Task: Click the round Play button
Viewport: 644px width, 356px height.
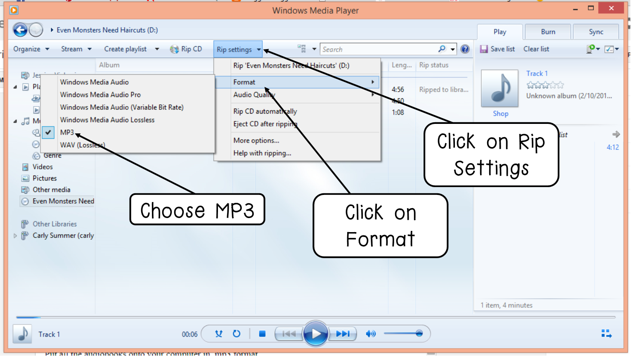Action: (316, 333)
